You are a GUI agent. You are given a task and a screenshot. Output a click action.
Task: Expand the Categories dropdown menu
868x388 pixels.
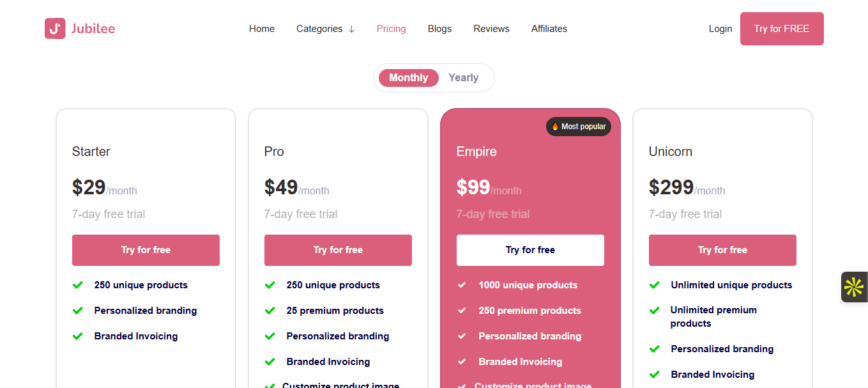(325, 29)
